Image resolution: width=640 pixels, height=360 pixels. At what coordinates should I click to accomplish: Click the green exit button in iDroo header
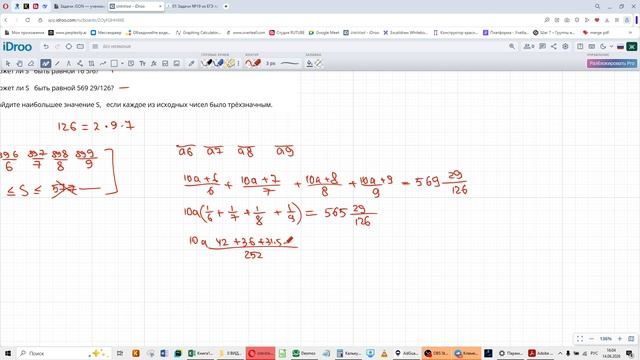[x=631, y=47]
